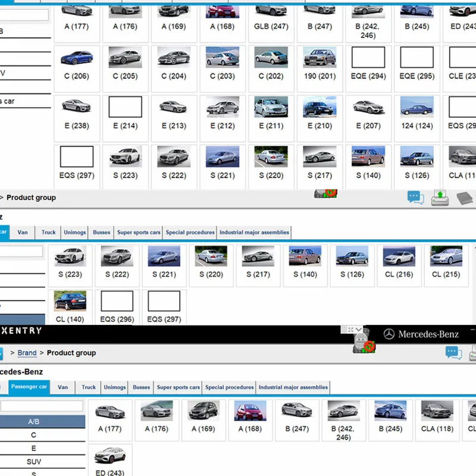Select B (247) next to A (168) in A/B window
Viewport: 476px width, 476px height.
pyautogui.click(x=297, y=420)
